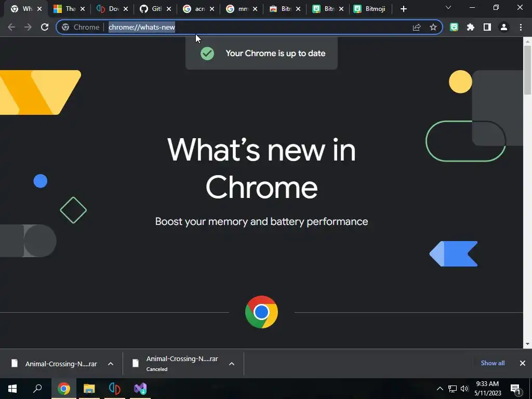Viewport: 532px width, 399px height.
Task: Open the taskbar clock and date
Action: [x=487, y=389]
